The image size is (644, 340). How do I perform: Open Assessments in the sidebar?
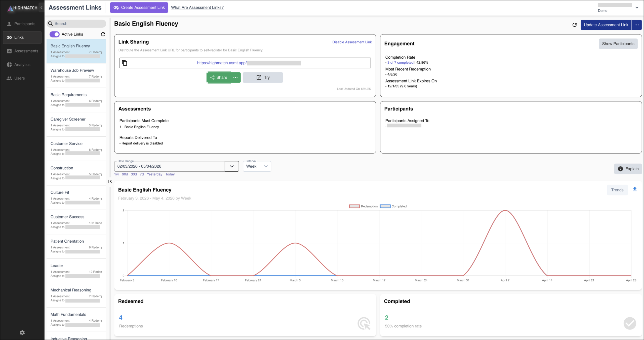(x=22, y=51)
